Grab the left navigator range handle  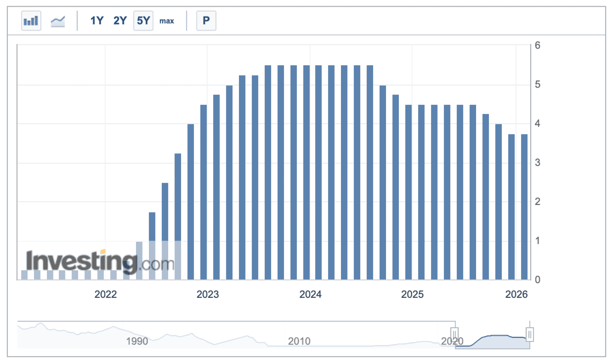tap(454, 333)
